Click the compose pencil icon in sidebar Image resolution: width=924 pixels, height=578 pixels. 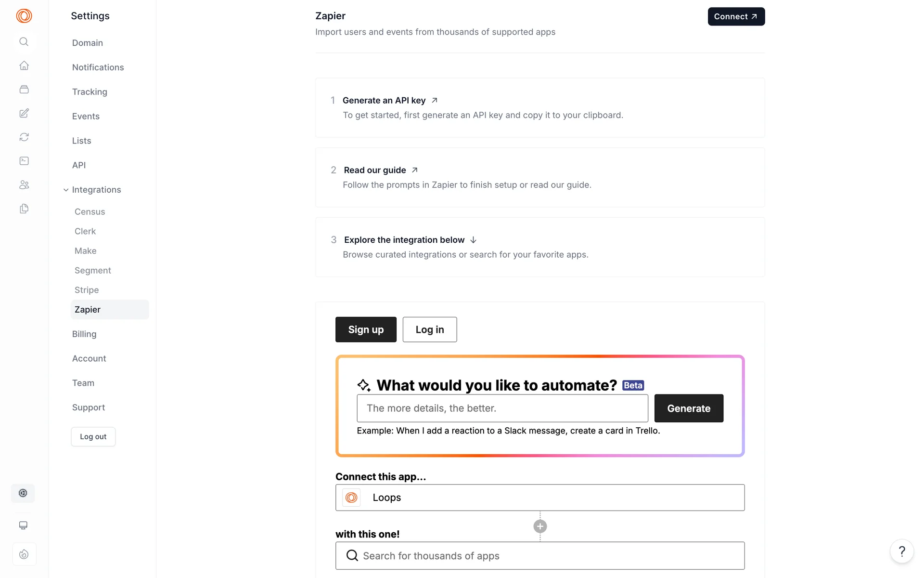click(24, 113)
